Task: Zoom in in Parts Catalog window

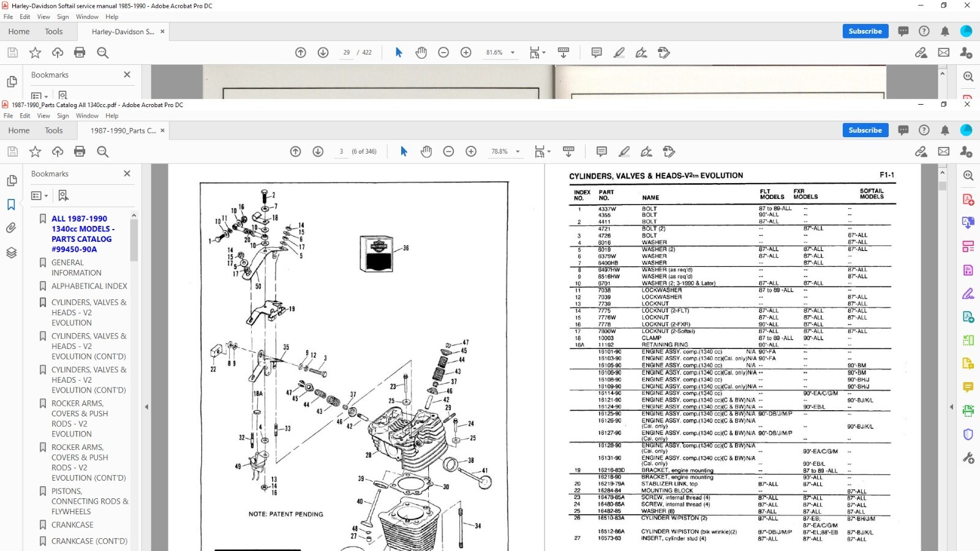Action: (x=471, y=151)
